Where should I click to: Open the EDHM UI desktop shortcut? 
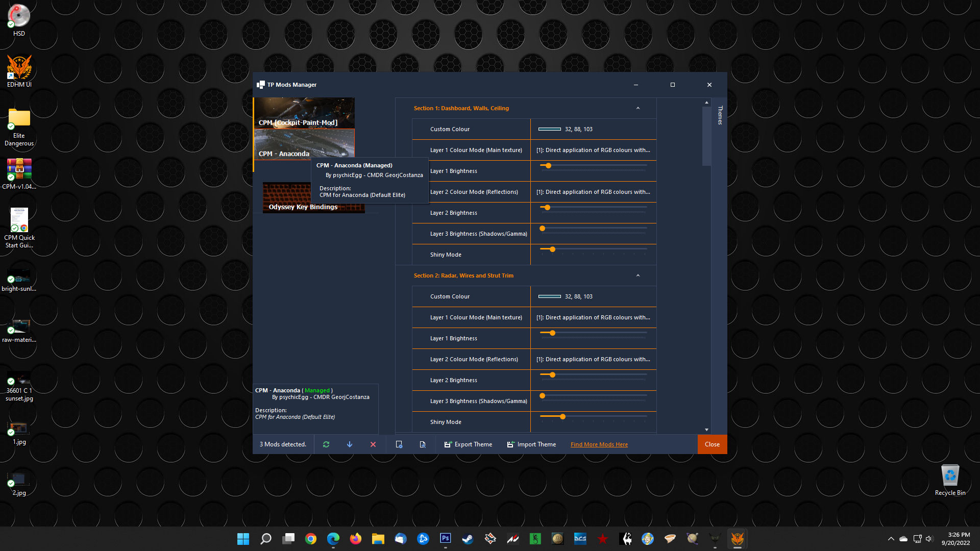coord(19,71)
